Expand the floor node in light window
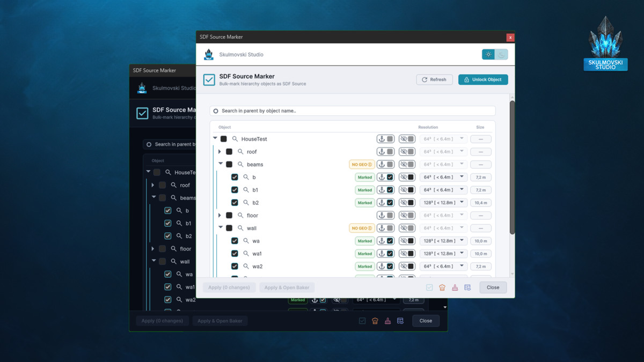The width and height of the screenshot is (644, 362). point(220,216)
